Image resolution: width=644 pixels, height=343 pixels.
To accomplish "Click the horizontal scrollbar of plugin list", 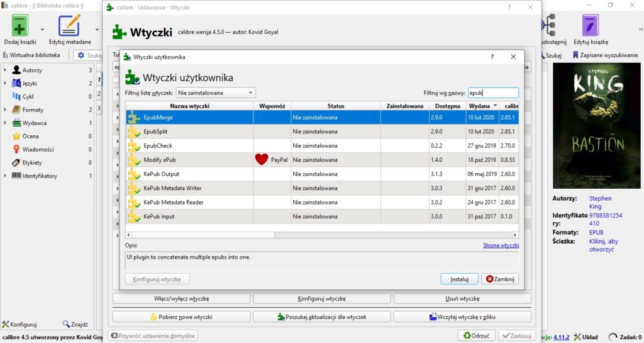I will point(203,235).
